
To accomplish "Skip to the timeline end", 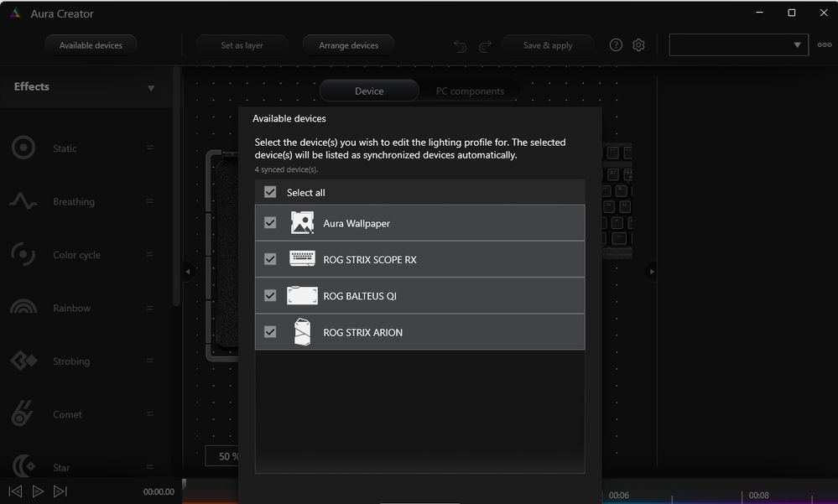I will [x=60, y=491].
